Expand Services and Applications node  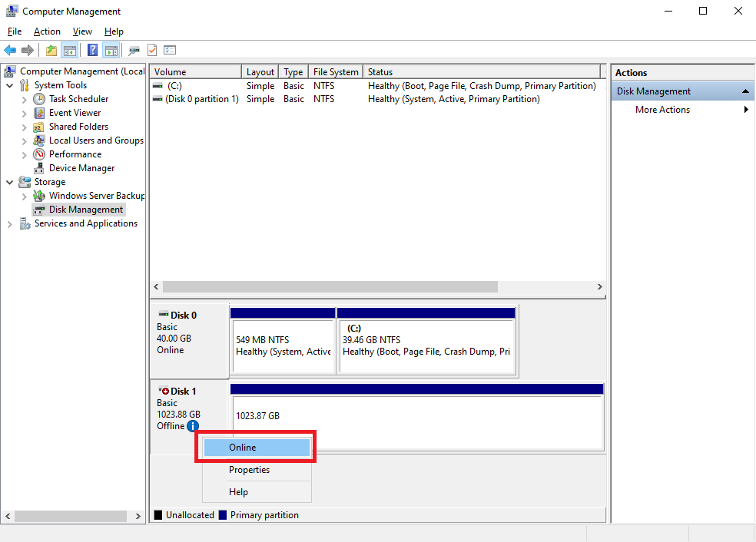10,223
